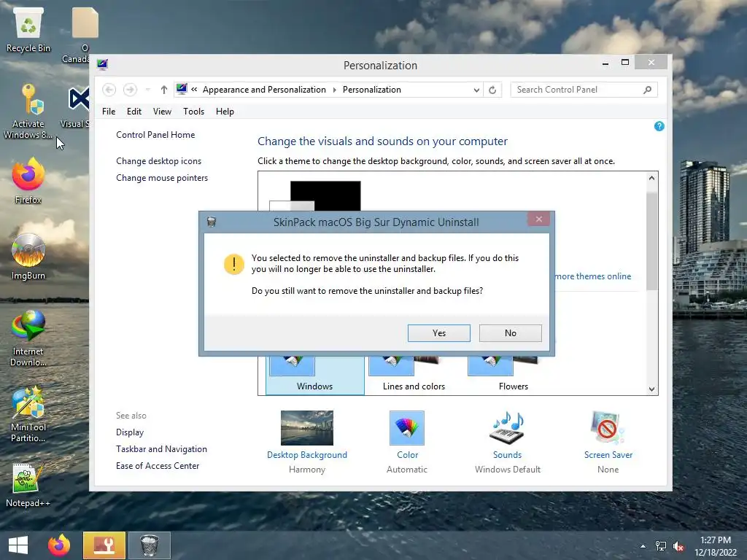This screenshot has height=560, width=747.
Task: Click Appearance and Personalization breadcrumb
Action: [x=264, y=90]
